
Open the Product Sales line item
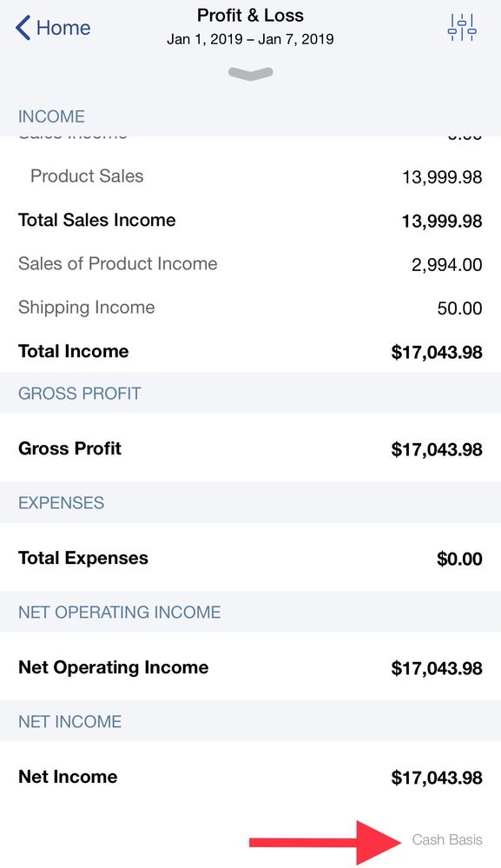tap(86, 176)
